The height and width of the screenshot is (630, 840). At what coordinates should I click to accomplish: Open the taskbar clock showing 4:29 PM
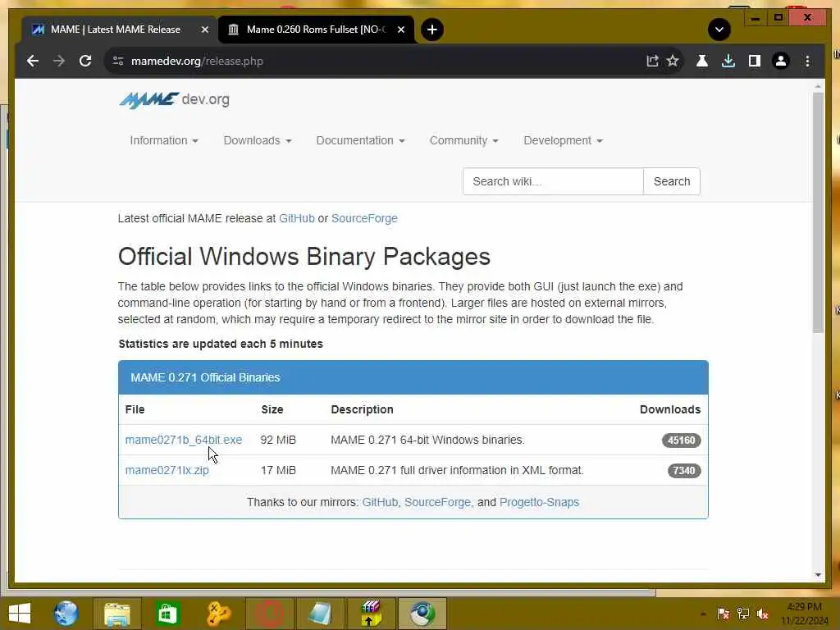(805, 614)
